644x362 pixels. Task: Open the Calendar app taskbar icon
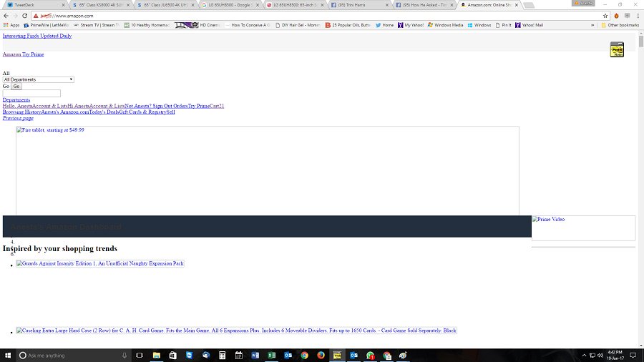point(238,356)
